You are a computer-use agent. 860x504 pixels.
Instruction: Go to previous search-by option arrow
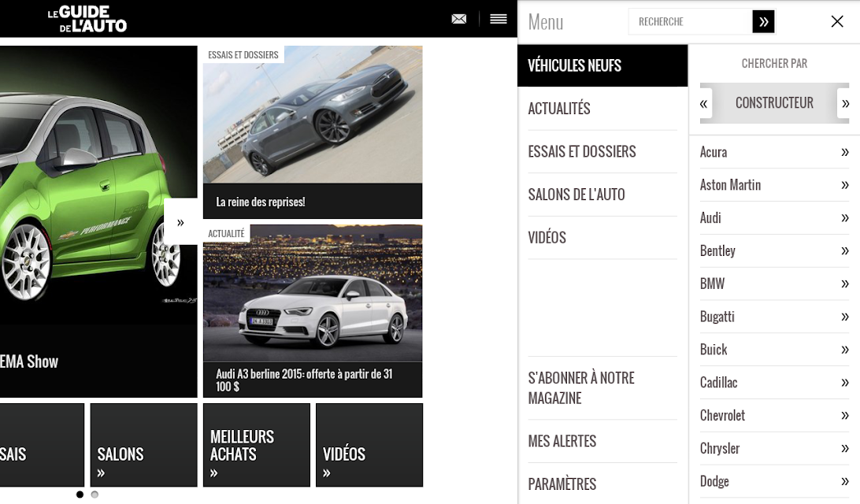pos(706,103)
